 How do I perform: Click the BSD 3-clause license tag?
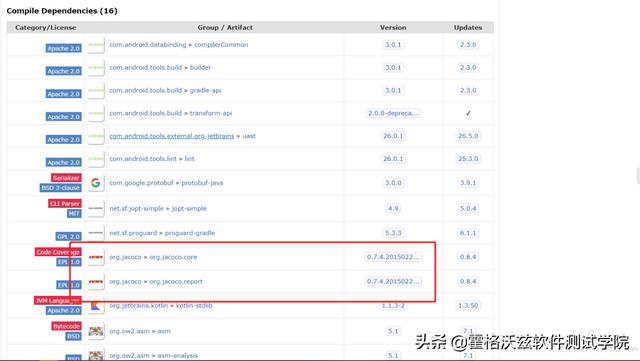60,188
